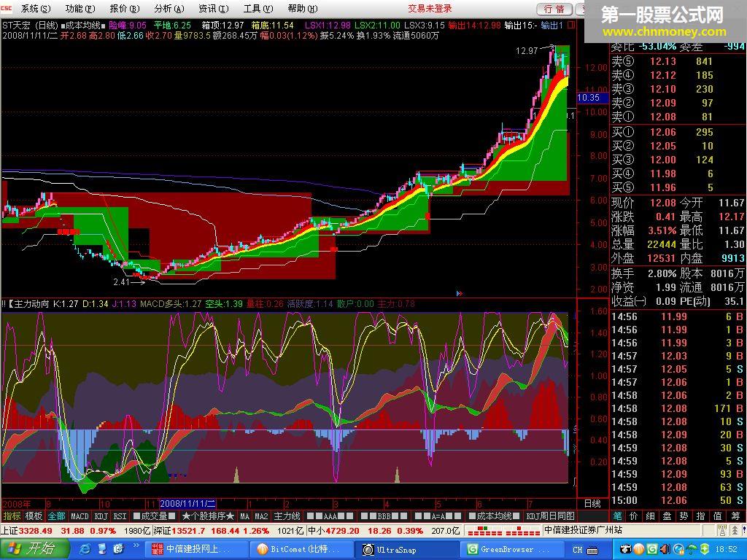Viewport: 747px width, 560px height.
Task: Click the 15:00 12.06 final trade row
Action: click(677, 500)
